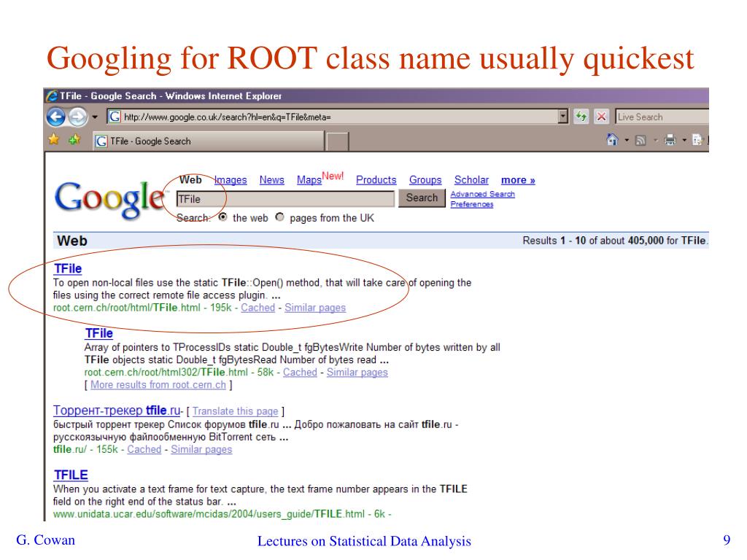Click the Google search field containing TFile
This screenshot has width=747, height=560.
coord(285,198)
